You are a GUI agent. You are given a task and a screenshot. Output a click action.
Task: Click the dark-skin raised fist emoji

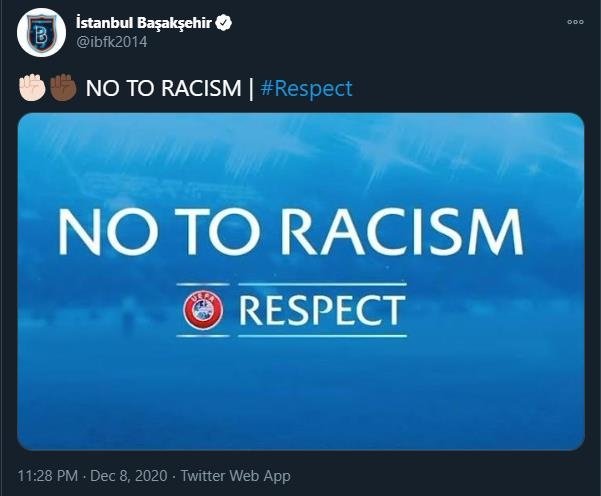pos(63,88)
